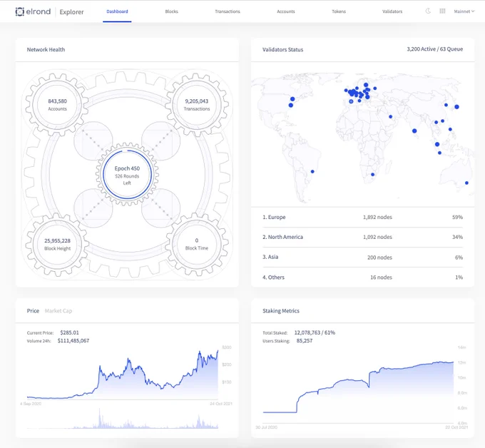Click the Staking Metrics heading
485x448 pixels.
[x=281, y=310]
